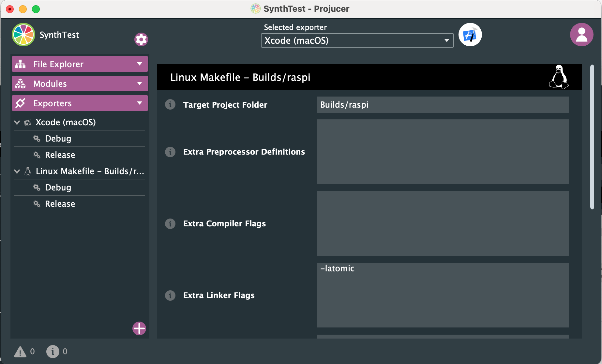Image resolution: width=602 pixels, height=364 pixels.
Task: Click the 'Extra Compiler Flags' label
Action: (225, 223)
